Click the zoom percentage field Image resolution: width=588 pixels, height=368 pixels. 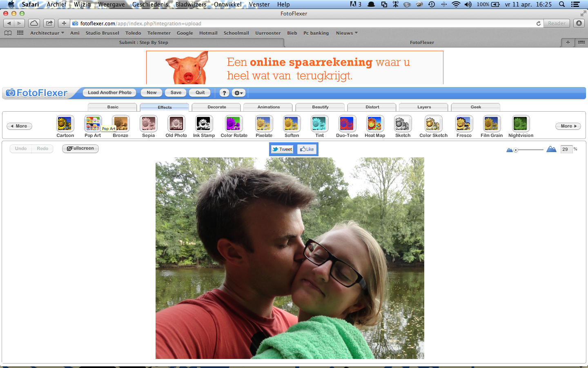pos(566,149)
